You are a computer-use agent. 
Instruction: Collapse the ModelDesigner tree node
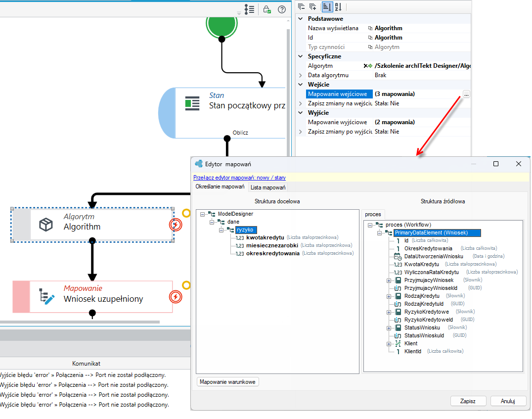pos(203,214)
